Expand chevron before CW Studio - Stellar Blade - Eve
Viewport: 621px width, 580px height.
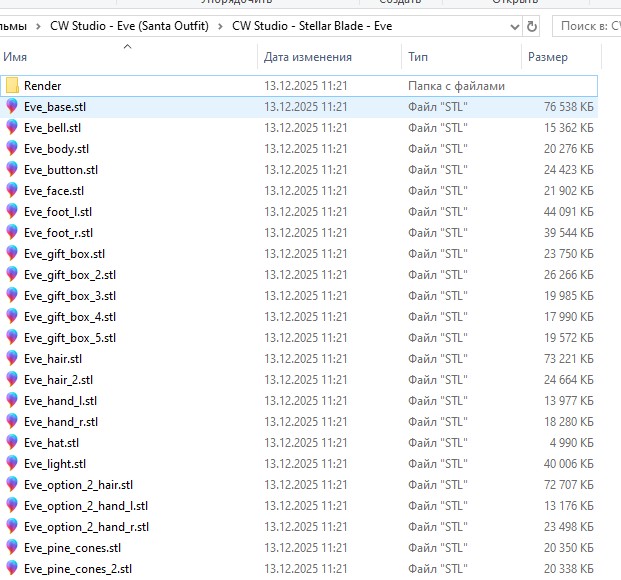click(220, 27)
